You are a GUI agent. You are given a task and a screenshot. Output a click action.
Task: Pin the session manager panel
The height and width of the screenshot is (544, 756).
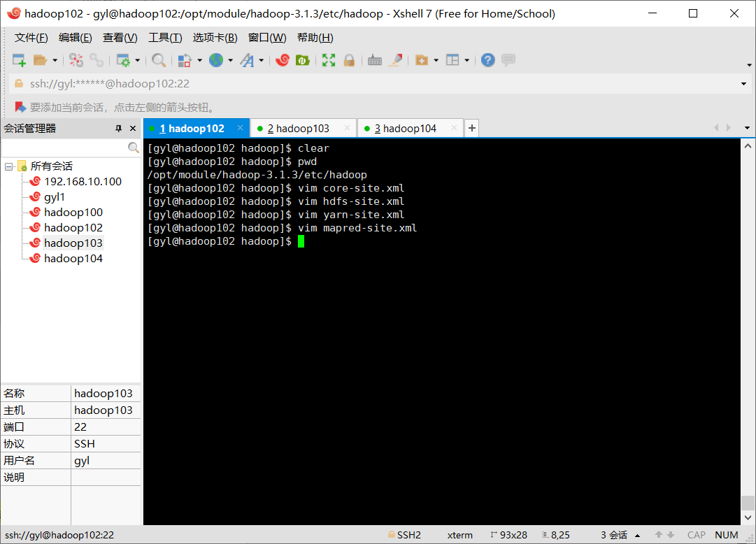(x=119, y=128)
